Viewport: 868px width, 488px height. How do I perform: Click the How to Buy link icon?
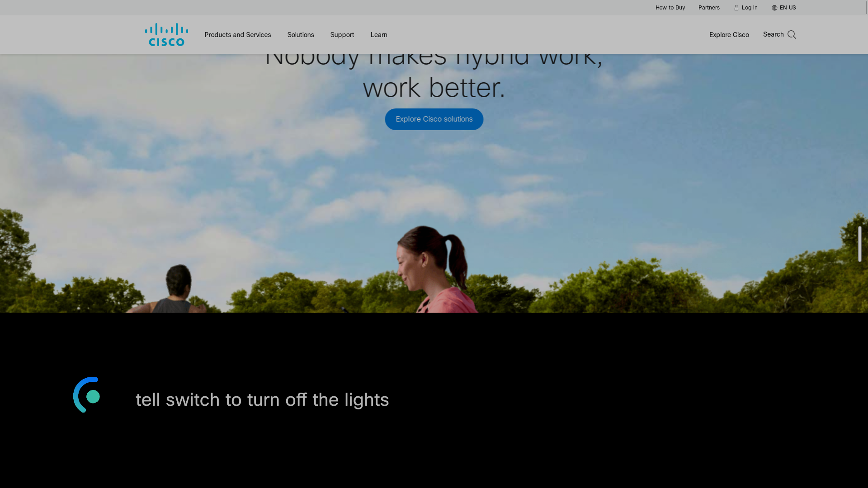click(x=670, y=7)
